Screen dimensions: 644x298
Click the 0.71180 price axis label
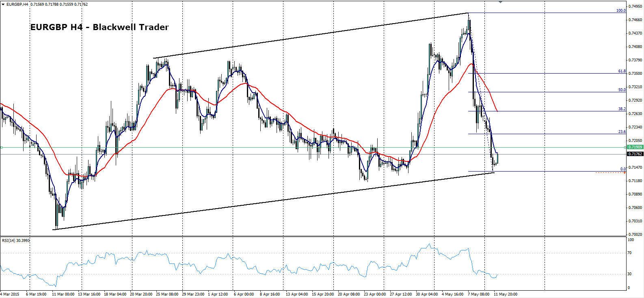[x=635, y=181]
